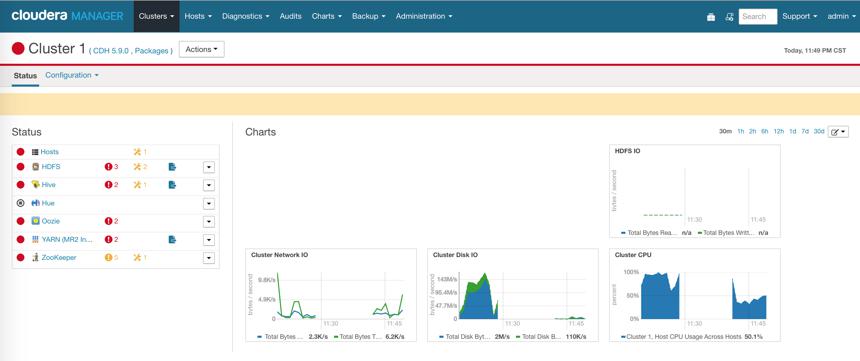Click Oozie red health issues icon

[x=111, y=221]
